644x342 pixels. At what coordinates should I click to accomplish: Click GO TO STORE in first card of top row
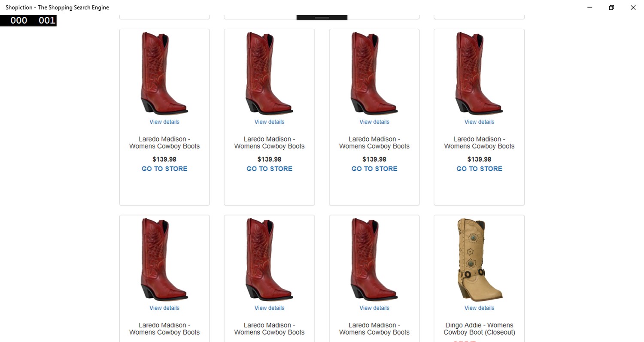coord(164,169)
